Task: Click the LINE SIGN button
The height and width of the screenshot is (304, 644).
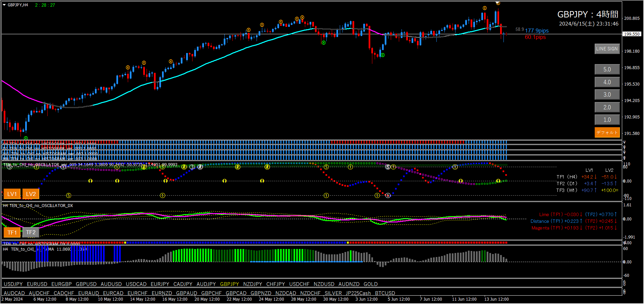Action: pos(607,49)
